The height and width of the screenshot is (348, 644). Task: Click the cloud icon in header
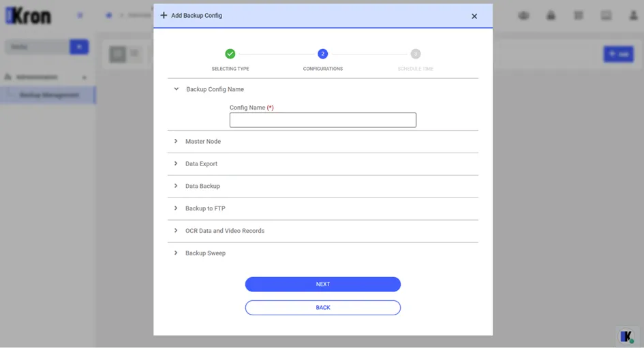coord(523,16)
